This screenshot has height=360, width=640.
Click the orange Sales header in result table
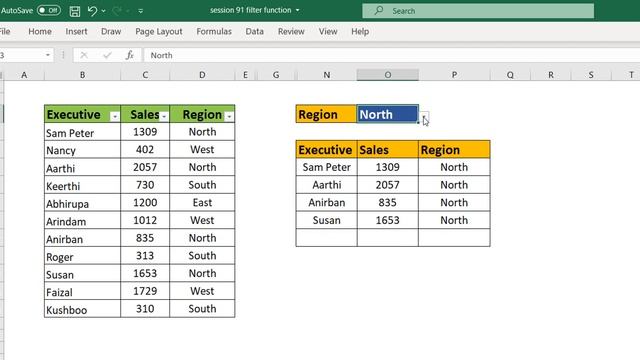[388, 150]
